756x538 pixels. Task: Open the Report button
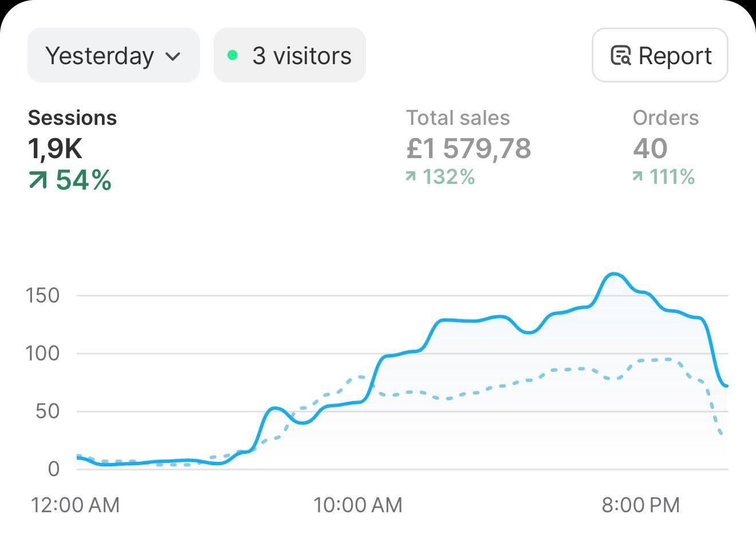tap(660, 56)
